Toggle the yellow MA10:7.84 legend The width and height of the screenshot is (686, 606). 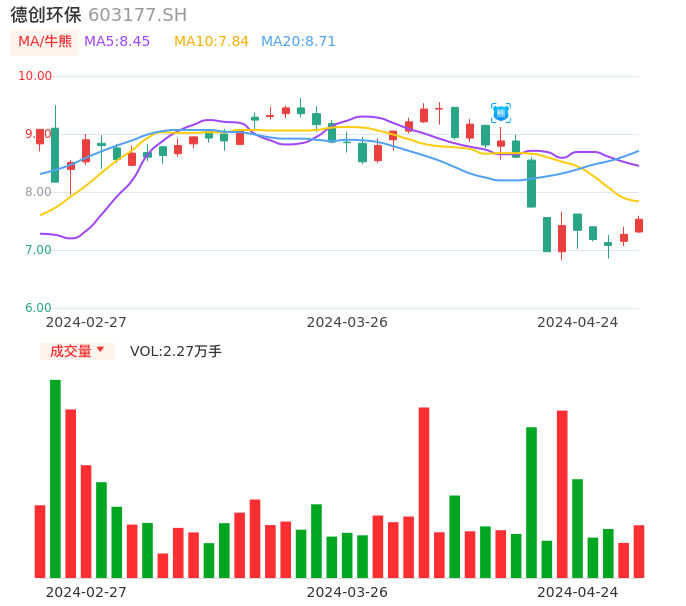click(x=211, y=42)
